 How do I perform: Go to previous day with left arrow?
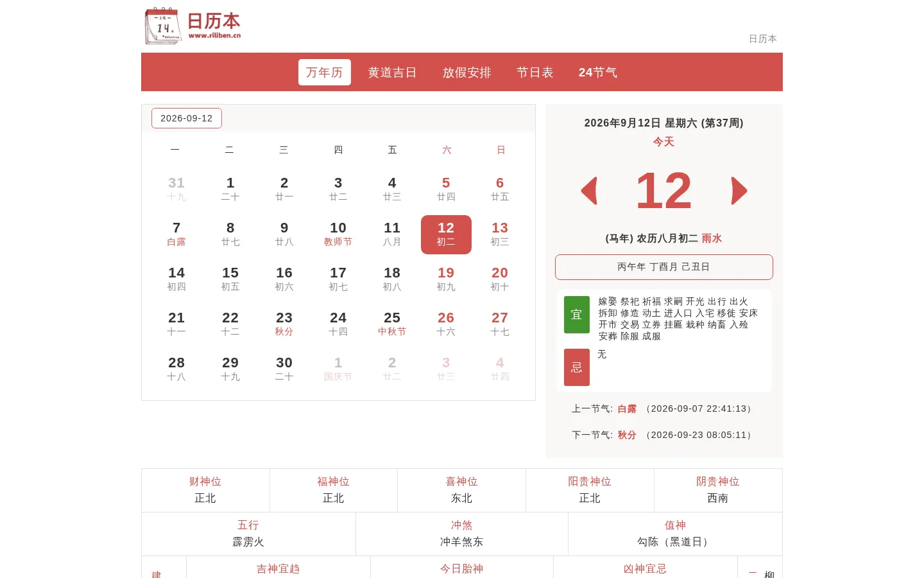coord(589,191)
